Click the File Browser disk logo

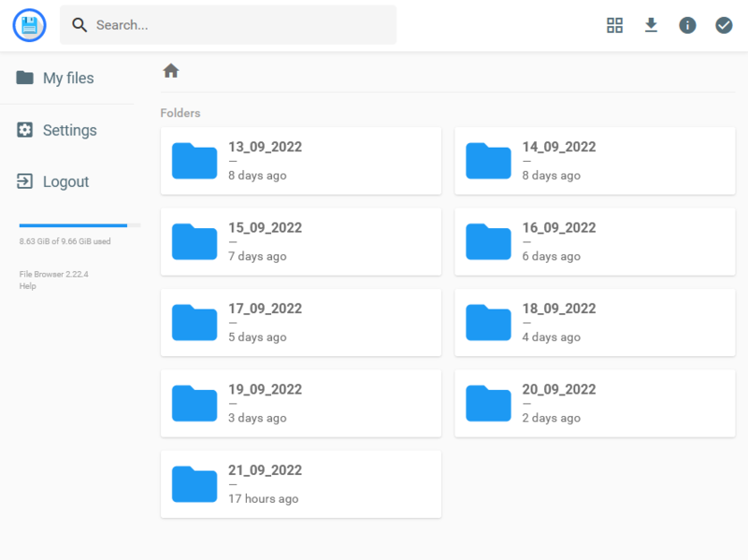tap(28, 25)
